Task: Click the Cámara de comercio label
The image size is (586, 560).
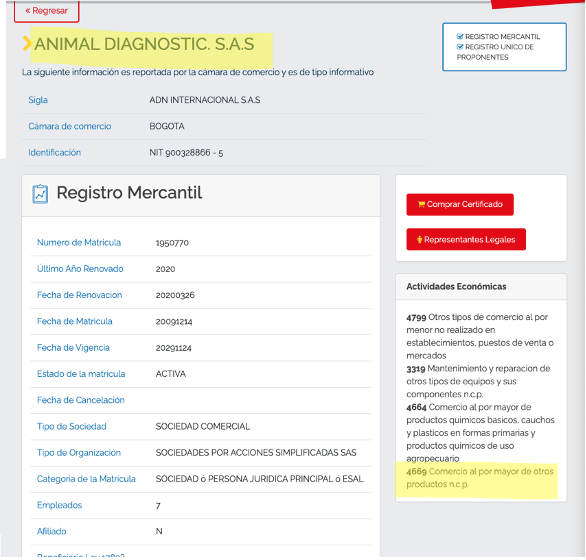Action: (70, 126)
